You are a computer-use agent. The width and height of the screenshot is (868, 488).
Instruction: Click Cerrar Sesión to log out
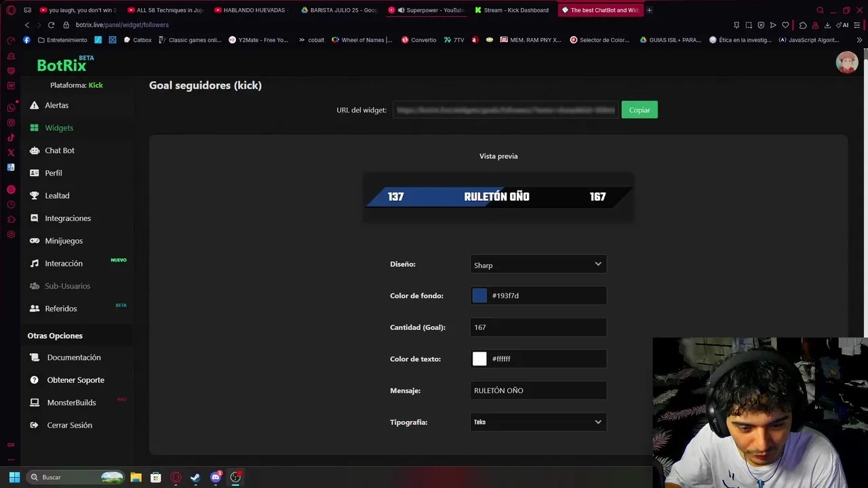coord(61,425)
